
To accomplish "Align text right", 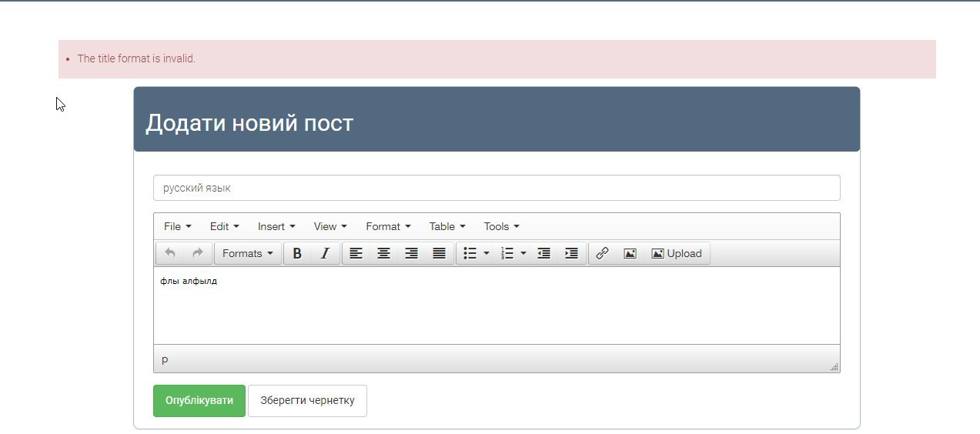I will pyautogui.click(x=411, y=253).
